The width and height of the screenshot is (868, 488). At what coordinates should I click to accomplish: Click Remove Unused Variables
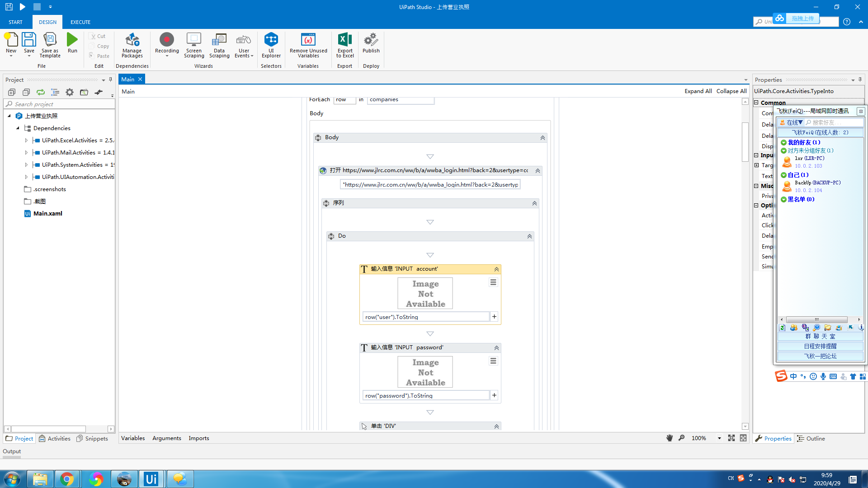tap(308, 45)
